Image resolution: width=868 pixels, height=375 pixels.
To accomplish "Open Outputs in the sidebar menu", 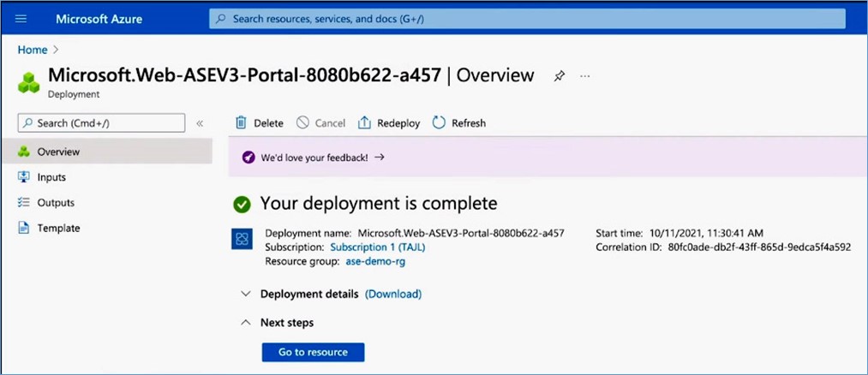I will coord(56,202).
